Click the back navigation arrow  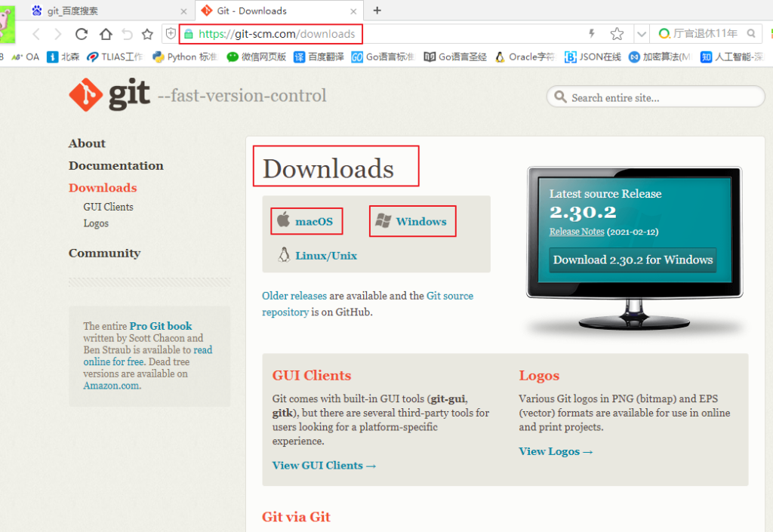[x=35, y=34]
